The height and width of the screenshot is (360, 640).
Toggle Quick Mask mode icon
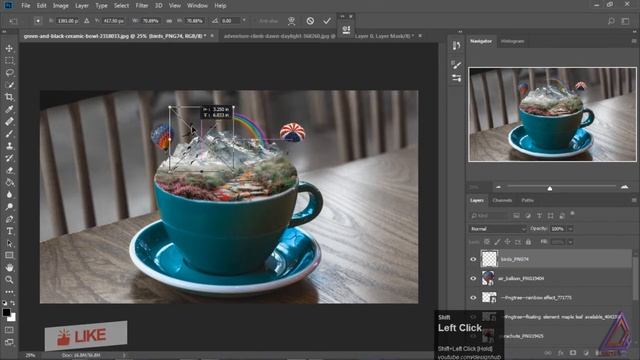tap(9, 330)
